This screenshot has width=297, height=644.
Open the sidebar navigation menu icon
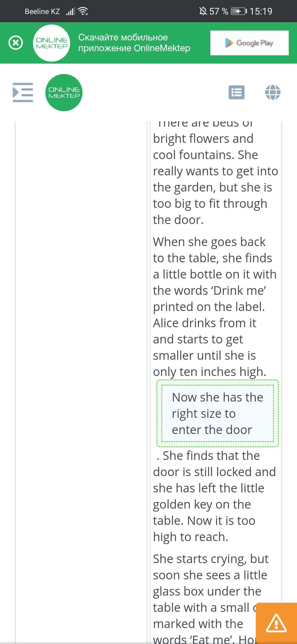[x=23, y=92]
